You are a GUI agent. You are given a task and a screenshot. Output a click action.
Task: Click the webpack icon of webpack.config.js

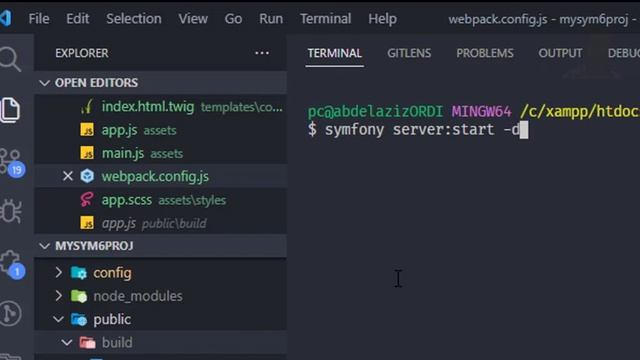87,176
